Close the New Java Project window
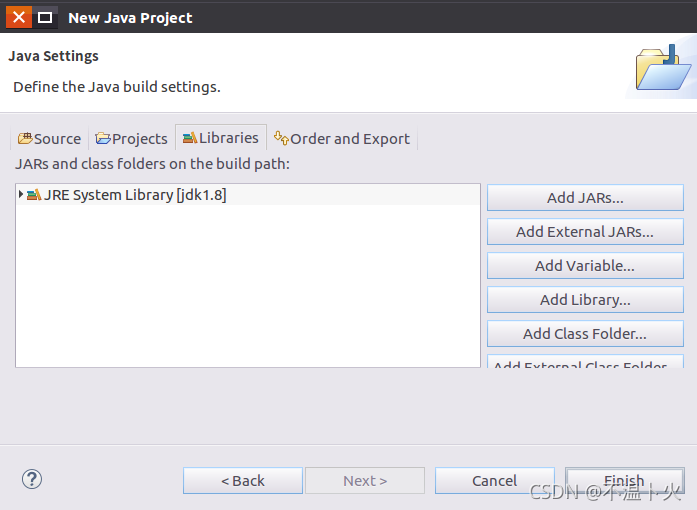Image resolution: width=697 pixels, height=510 pixels. (x=19, y=17)
